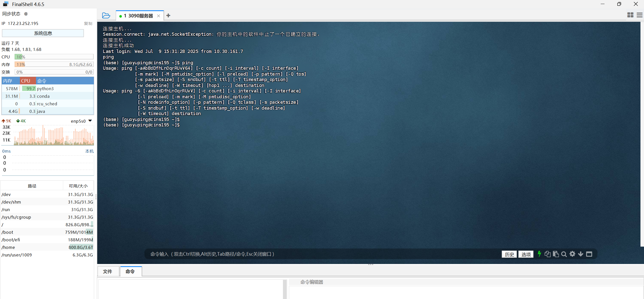Click 复制 to copy the IP address
Viewport: 644px width, 299px height.
88,23
